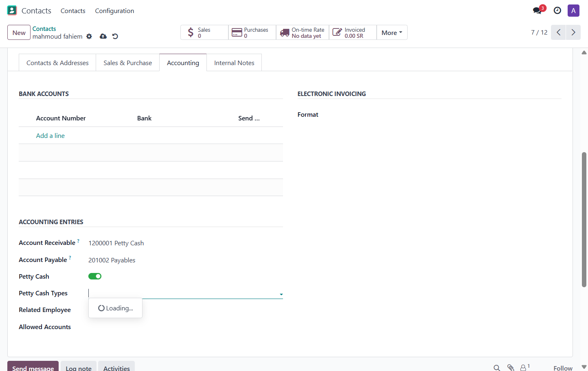
Task: Click the vertical scrollbar thumb
Action: tap(584, 220)
